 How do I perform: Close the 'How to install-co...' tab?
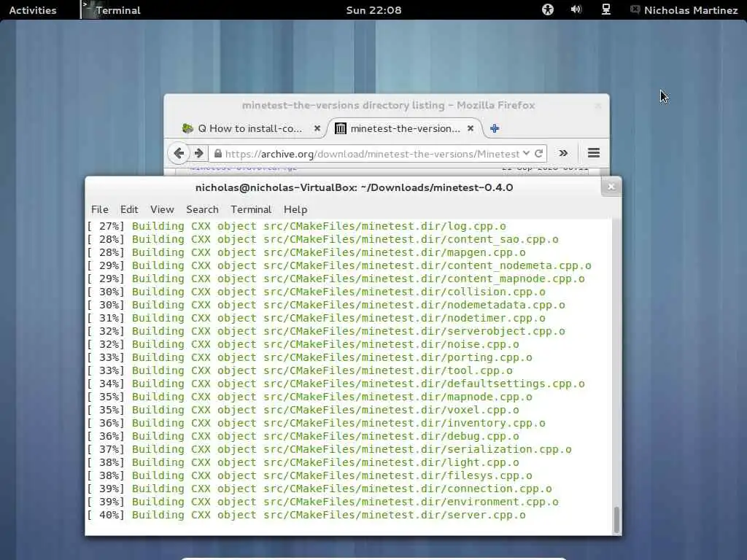317,128
